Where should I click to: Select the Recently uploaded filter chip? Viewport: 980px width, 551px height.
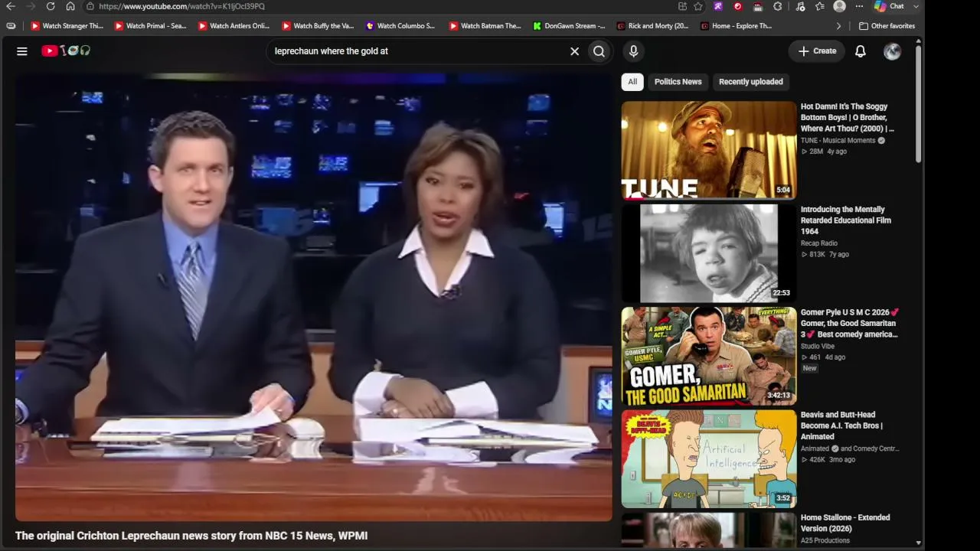click(750, 82)
